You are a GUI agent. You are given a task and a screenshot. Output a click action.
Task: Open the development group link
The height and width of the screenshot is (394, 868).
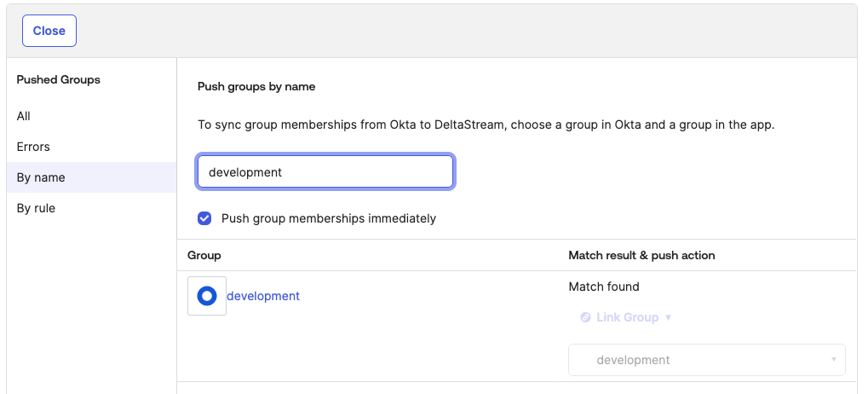[x=263, y=296]
